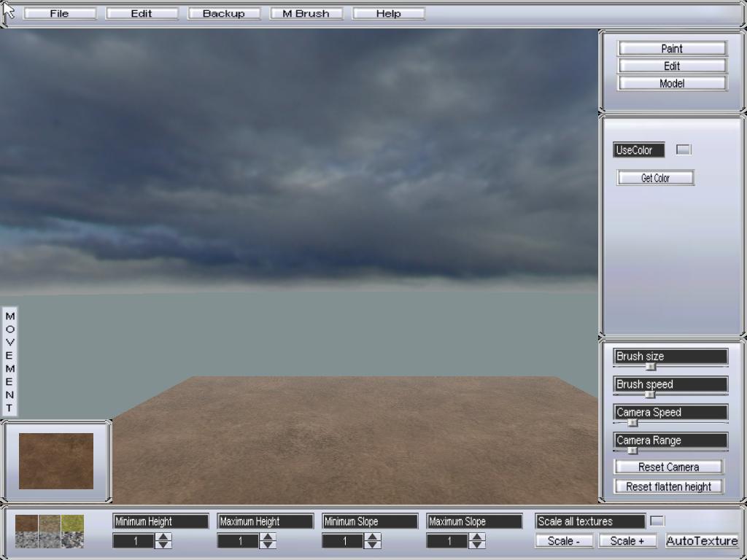Increase the Minimum Slope value
The image size is (747, 560).
[x=373, y=537]
